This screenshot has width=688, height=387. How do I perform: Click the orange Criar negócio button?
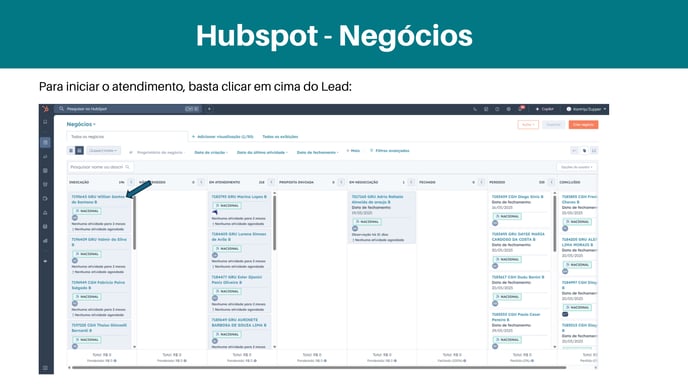(x=583, y=125)
